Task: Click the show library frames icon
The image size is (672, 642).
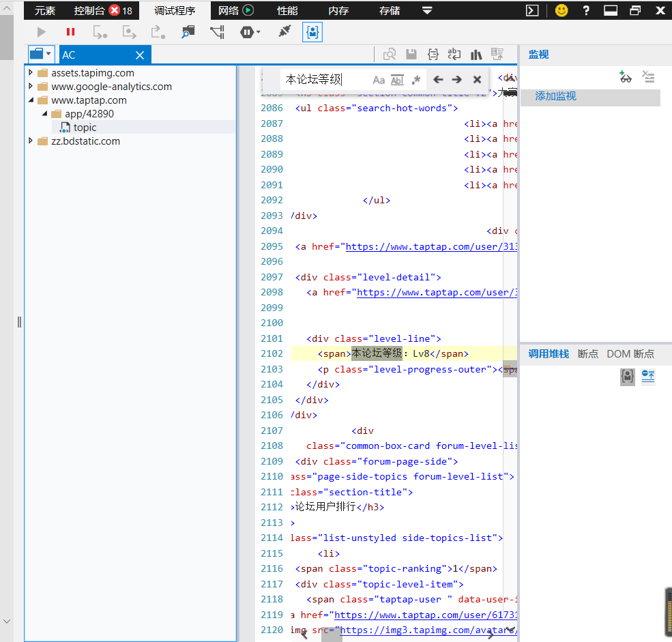Action: [628, 377]
